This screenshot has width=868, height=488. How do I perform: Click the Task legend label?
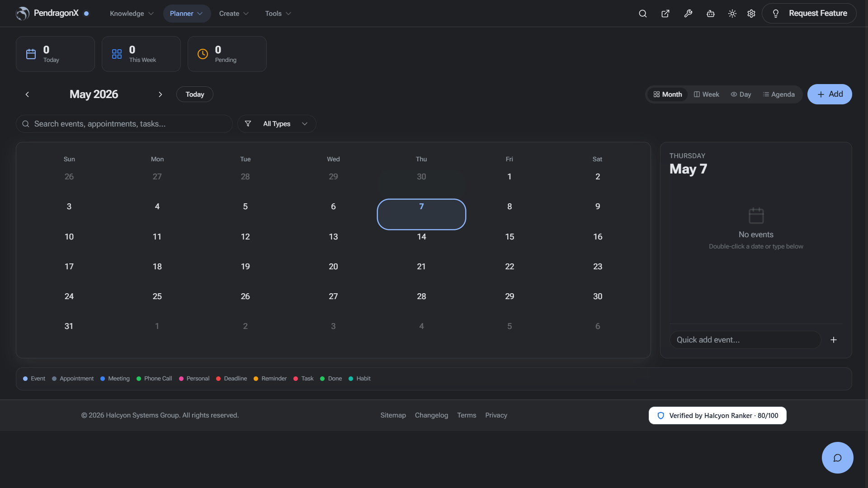tap(307, 379)
